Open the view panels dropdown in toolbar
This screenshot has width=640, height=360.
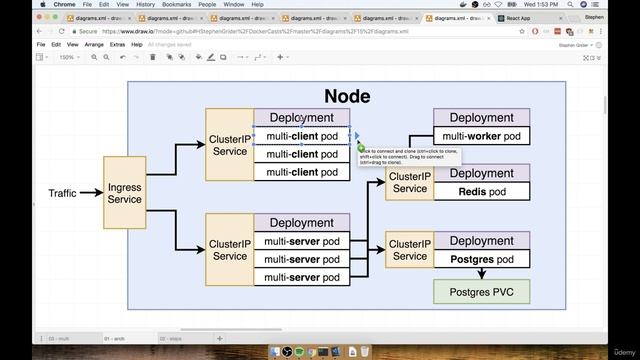42,58
